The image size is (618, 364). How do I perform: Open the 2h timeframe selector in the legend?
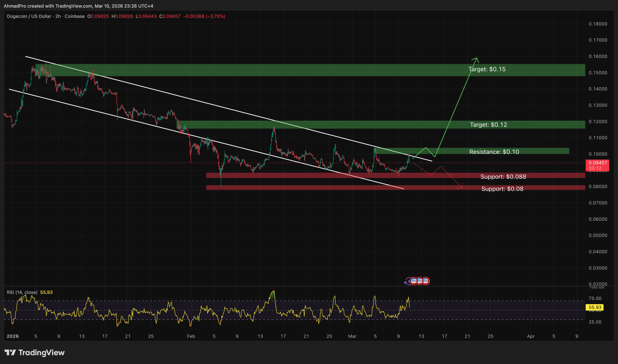[x=58, y=16]
